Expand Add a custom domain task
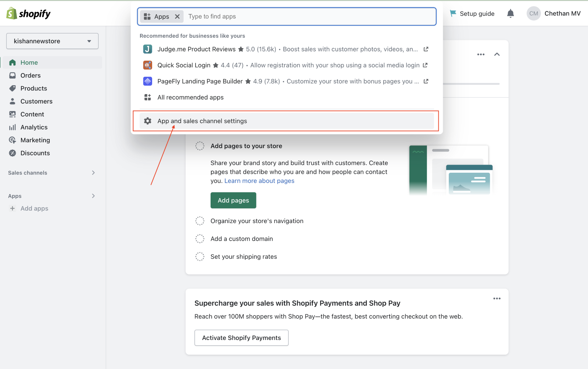 coord(242,239)
